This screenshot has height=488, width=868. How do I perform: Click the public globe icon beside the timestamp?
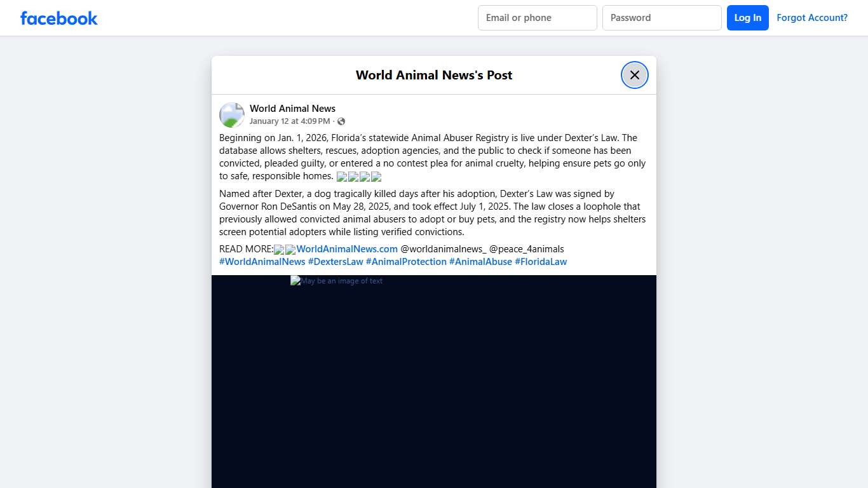click(x=341, y=121)
